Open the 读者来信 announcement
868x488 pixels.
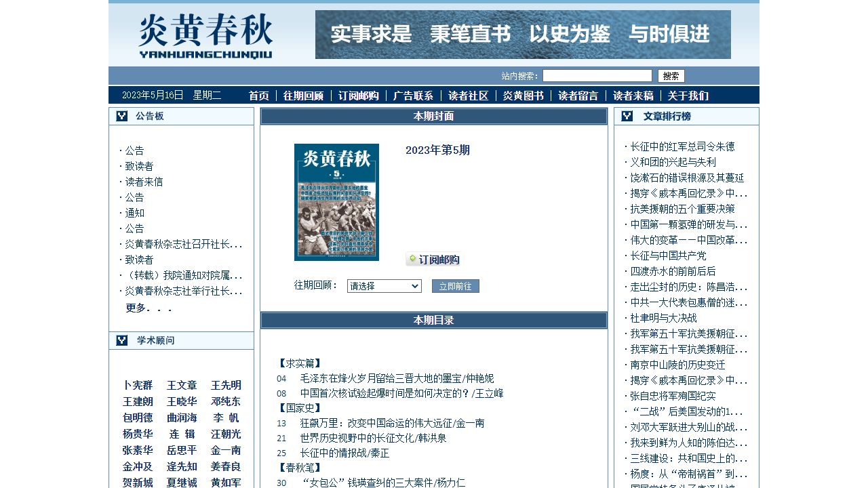[x=144, y=182]
